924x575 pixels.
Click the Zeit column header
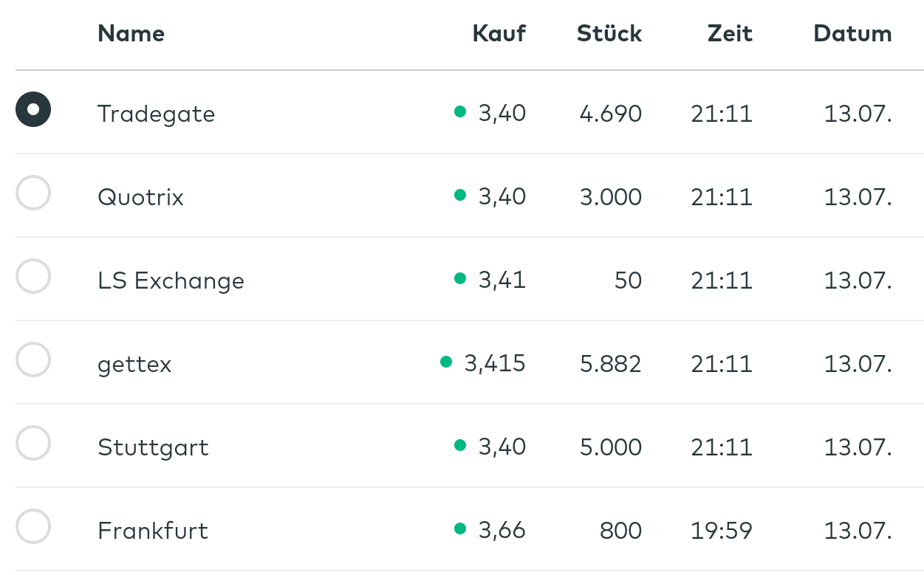pos(729,33)
